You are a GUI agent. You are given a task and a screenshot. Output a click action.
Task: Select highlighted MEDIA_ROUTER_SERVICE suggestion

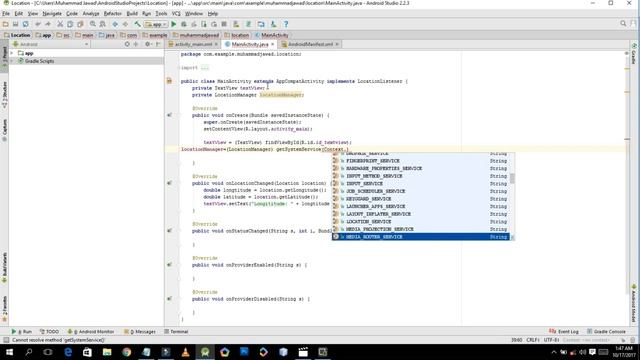[420, 237]
